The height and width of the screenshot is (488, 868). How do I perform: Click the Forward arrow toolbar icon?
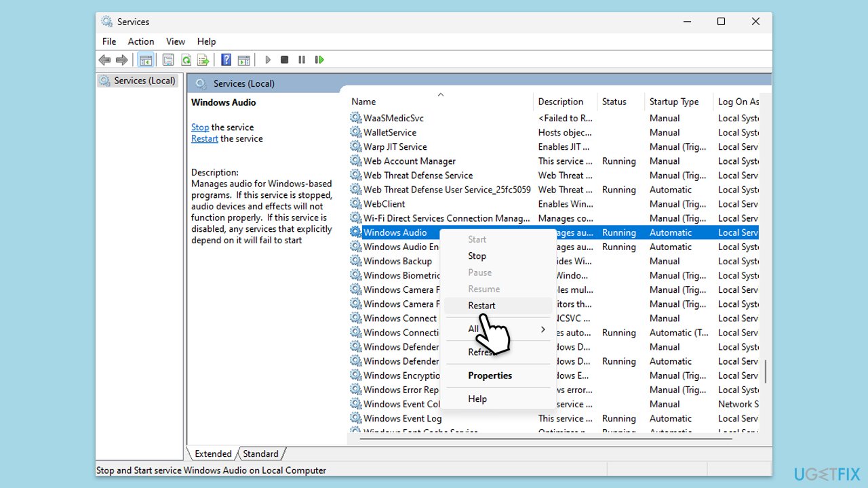[x=122, y=60]
